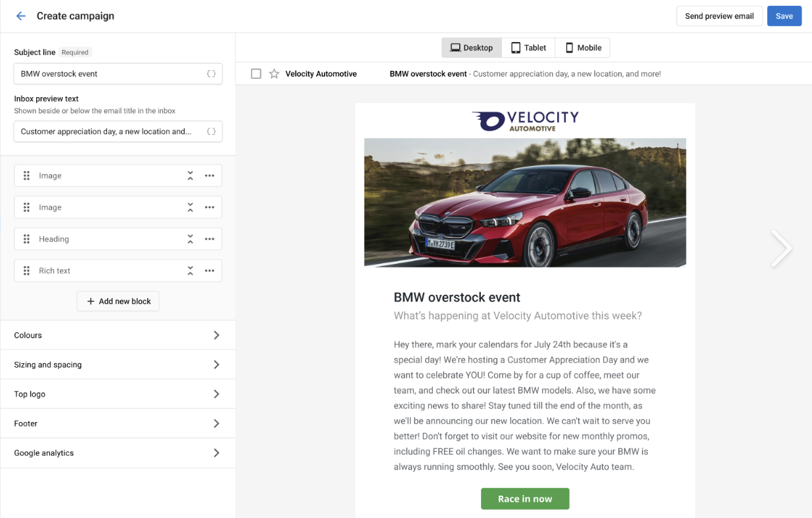Add new block
The image size is (812, 518).
click(x=118, y=301)
